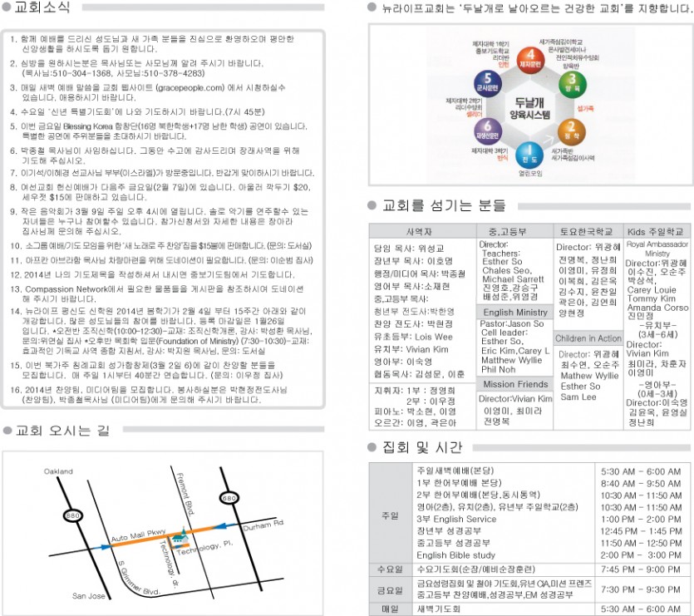Click the 2:00 PM - 3:00 PM time
Image resolution: width=694 pixels, height=616 pixels.
[x=641, y=555]
